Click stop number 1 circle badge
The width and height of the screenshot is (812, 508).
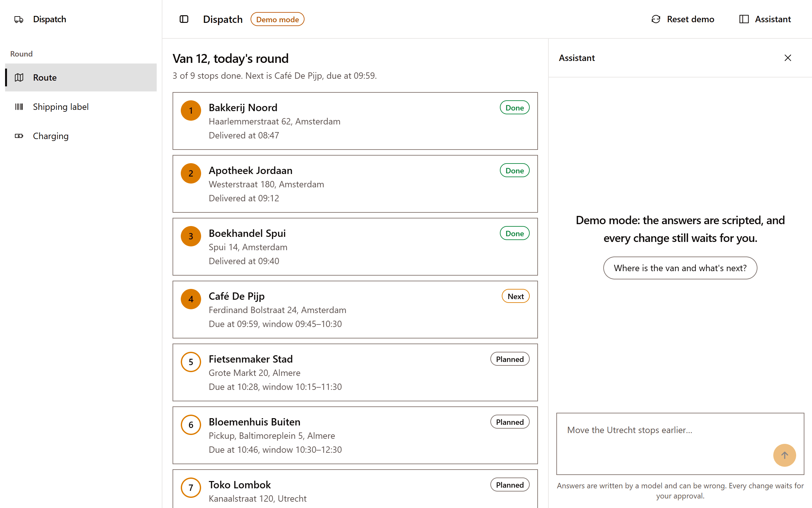click(191, 110)
